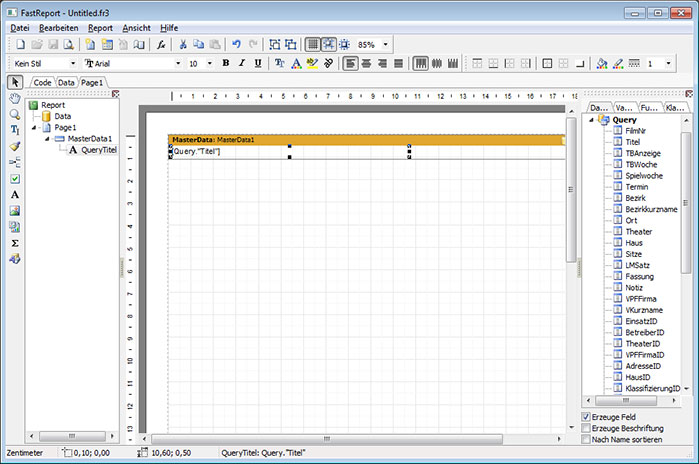699x464 pixels.
Task: Select the Bezirk field in Query list
Action: 636,198
